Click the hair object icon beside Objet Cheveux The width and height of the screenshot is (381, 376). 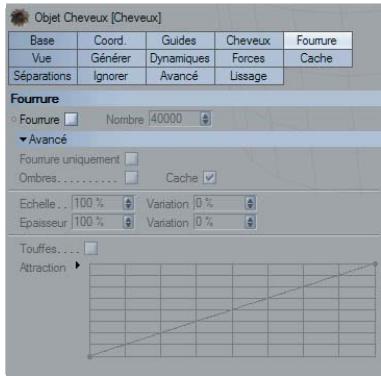[19, 18]
